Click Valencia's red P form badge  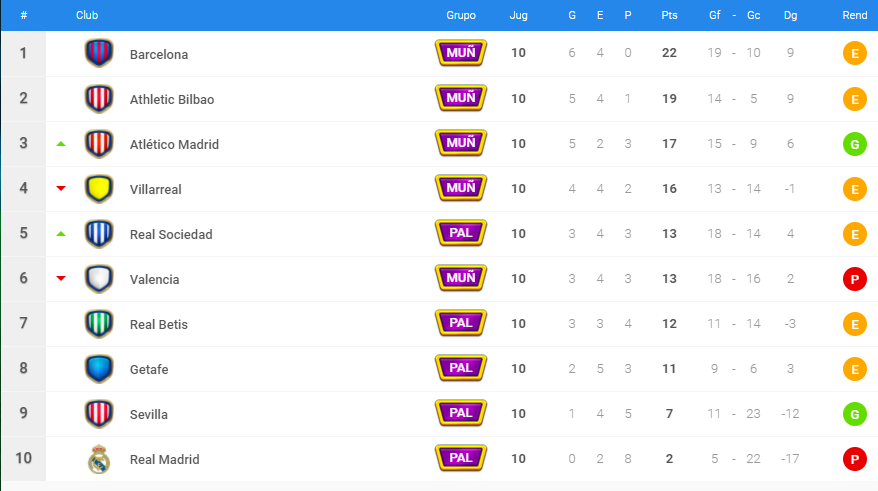(854, 279)
